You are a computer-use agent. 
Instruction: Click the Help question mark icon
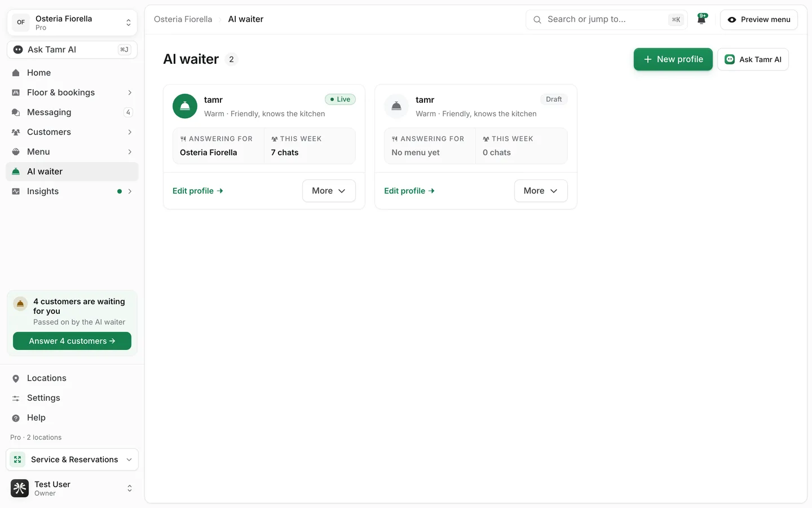tap(16, 418)
